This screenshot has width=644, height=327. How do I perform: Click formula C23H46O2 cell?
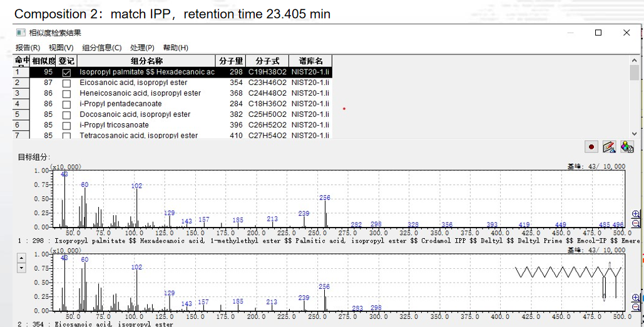pyautogui.click(x=267, y=83)
